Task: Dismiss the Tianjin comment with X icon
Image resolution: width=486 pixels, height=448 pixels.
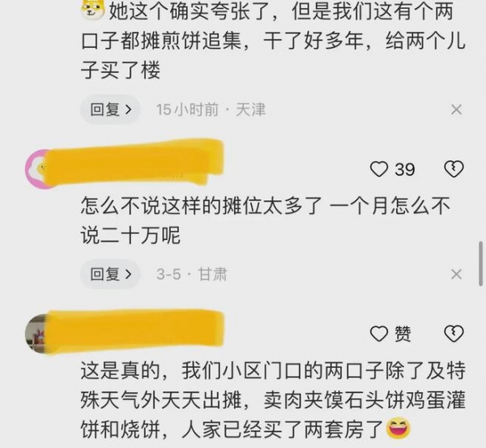Action: (456, 109)
